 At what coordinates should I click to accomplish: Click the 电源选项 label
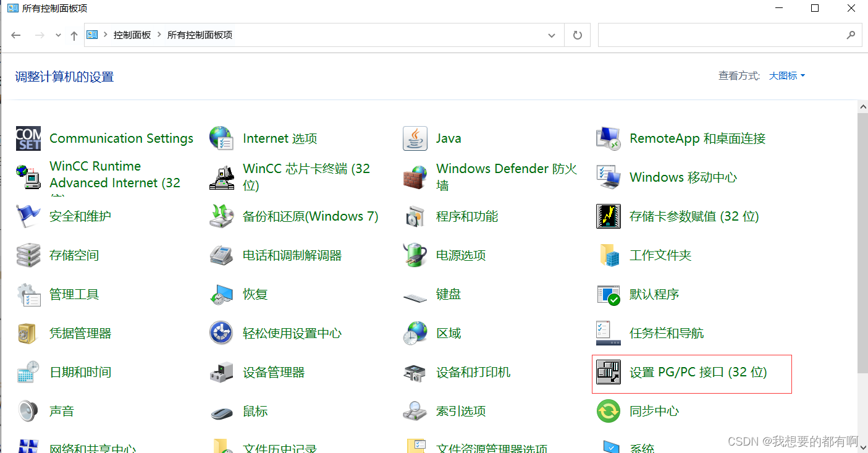[461, 255]
